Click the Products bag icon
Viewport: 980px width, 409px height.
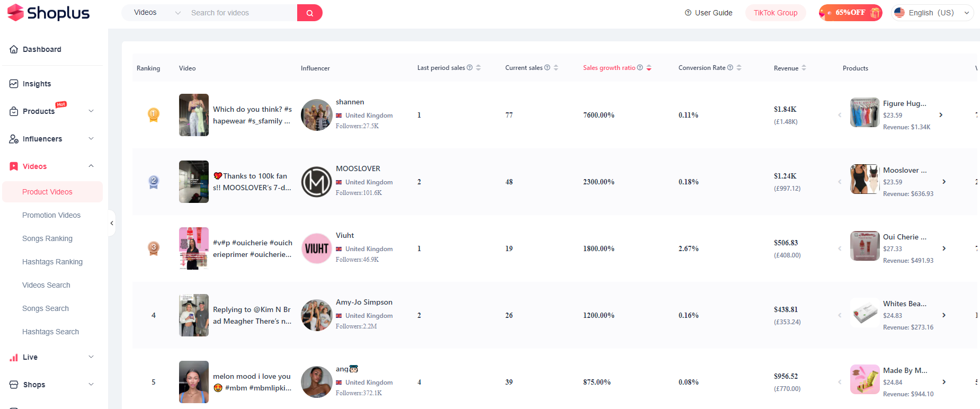tap(14, 111)
